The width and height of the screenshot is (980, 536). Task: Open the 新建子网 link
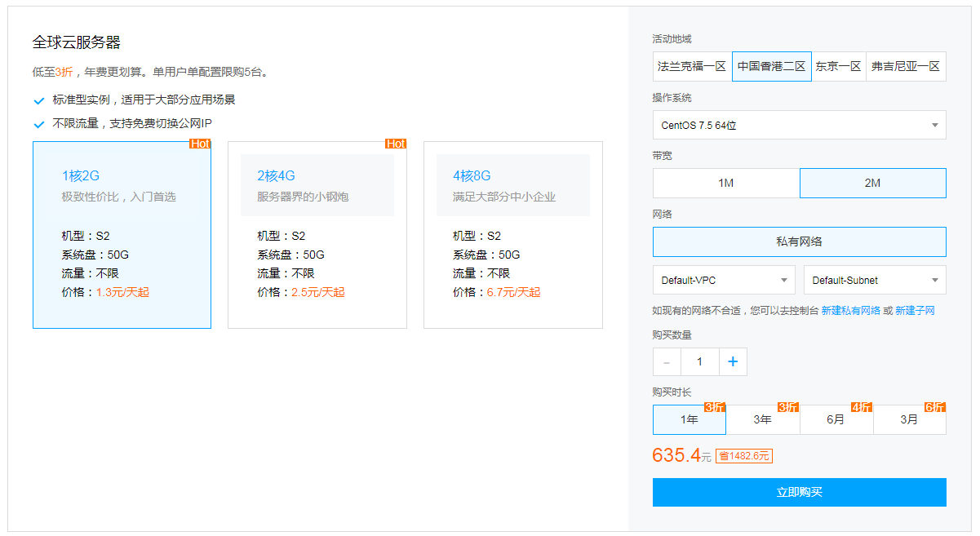tap(915, 311)
